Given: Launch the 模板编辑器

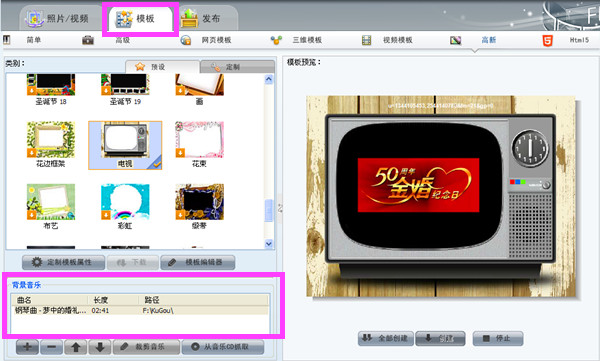Looking at the screenshot, I should coord(197,262).
